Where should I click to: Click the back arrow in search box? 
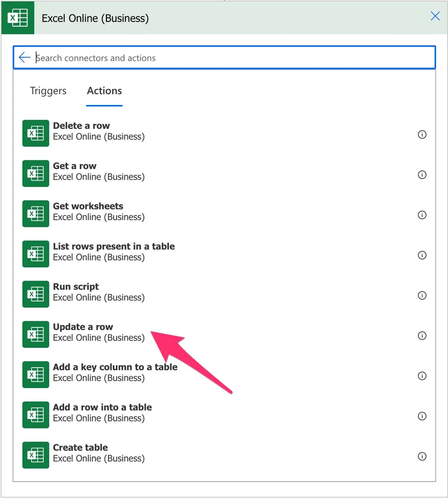pyautogui.click(x=24, y=58)
